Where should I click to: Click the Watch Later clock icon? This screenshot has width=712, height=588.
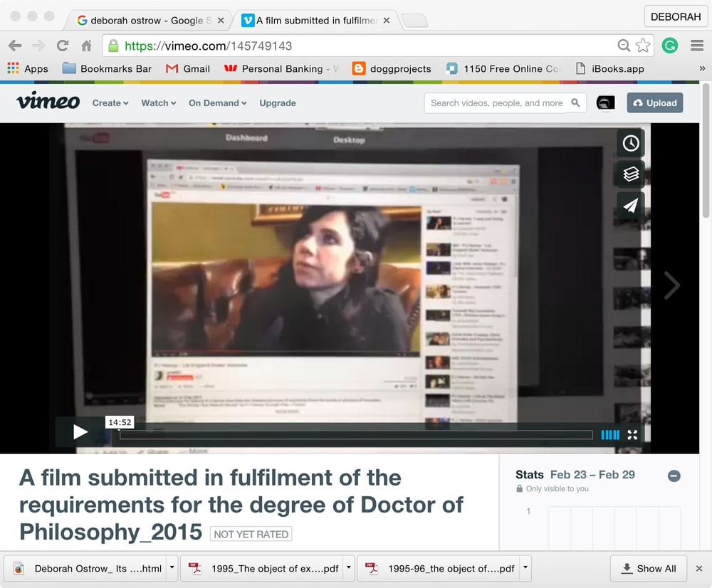click(x=631, y=143)
